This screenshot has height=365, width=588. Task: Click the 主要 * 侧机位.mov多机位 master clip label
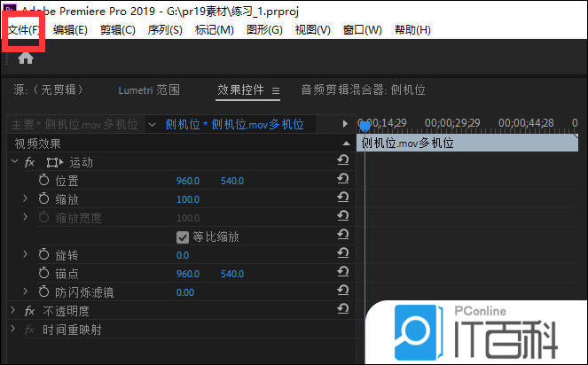74,125
